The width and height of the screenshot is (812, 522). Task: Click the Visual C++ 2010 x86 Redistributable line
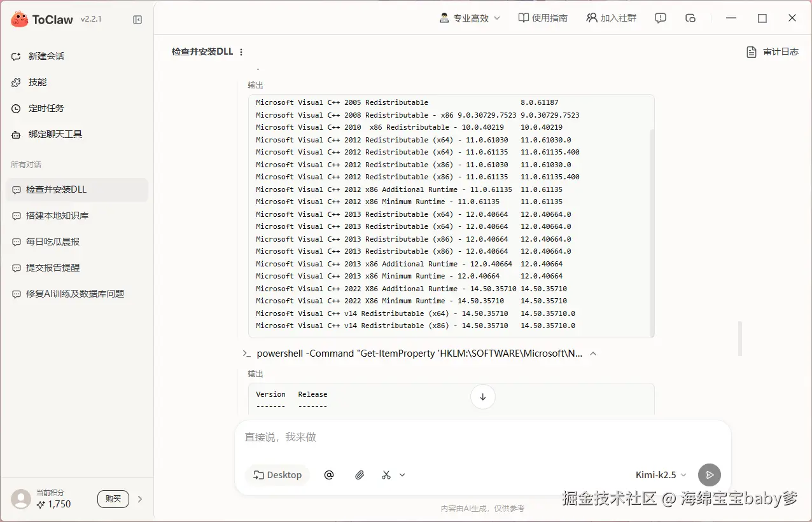click(409, 127)
